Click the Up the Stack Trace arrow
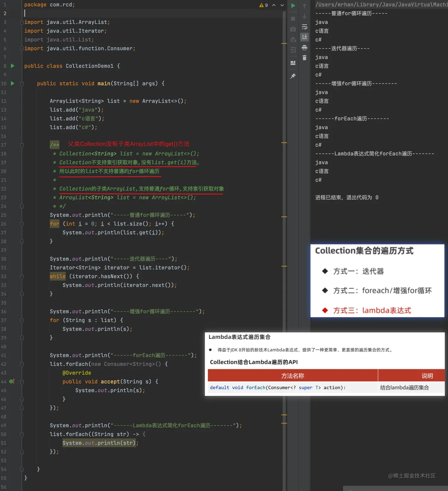This screenshot has width=448, height=491. pos(304,6)
